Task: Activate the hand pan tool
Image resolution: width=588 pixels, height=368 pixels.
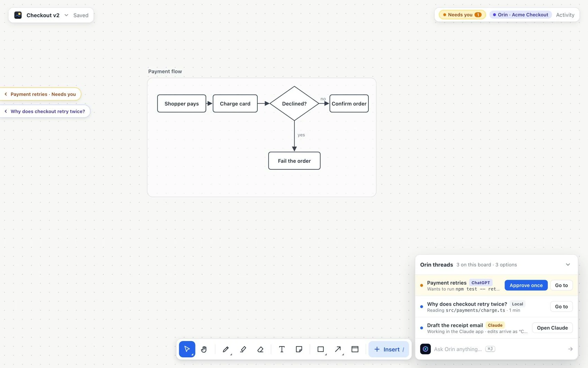Action: click(204, 349)
